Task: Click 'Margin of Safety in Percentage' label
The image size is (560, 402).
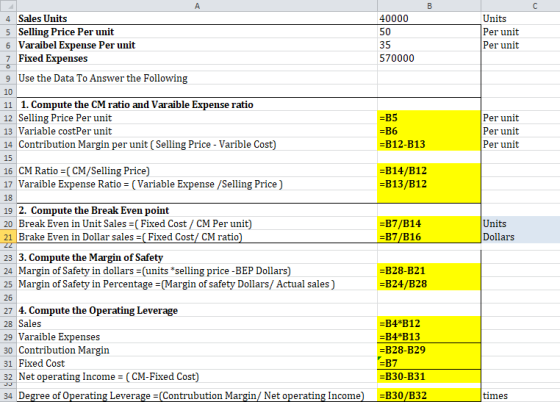Action: (x=197, y=284)
